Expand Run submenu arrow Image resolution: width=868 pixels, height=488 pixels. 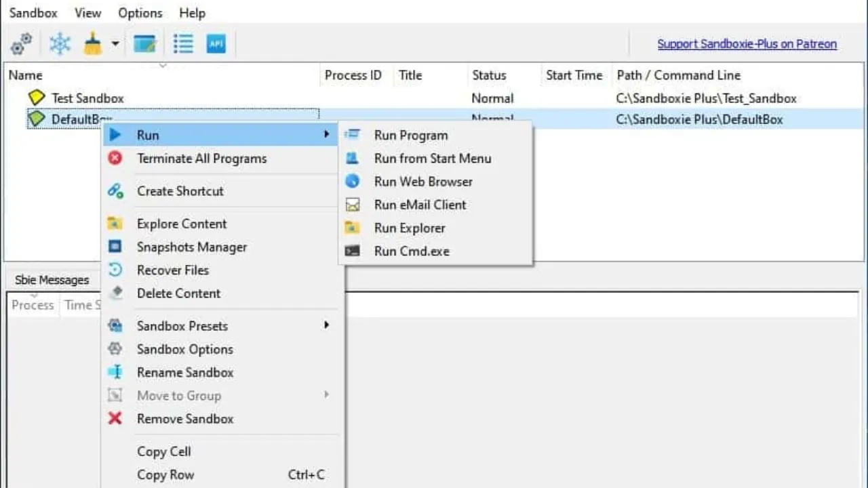tap(326, 135)
